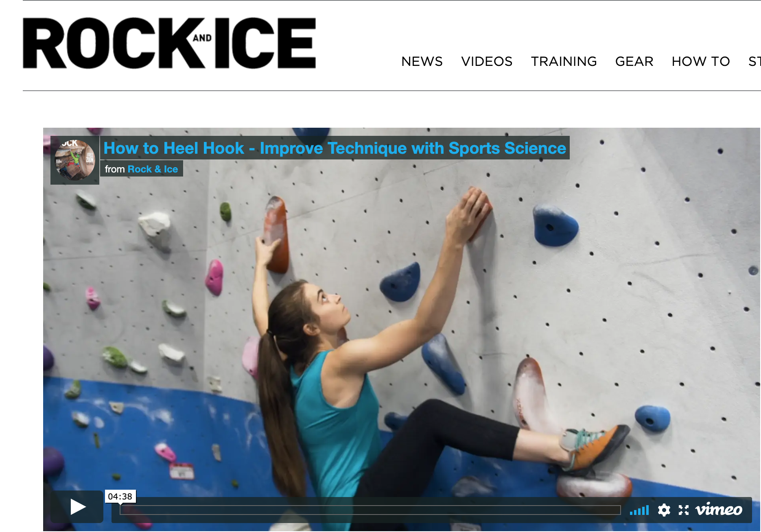Click the video title link 'How to Heel Hook'
This screenshot has width=761, height=532.
coord(335,148)
